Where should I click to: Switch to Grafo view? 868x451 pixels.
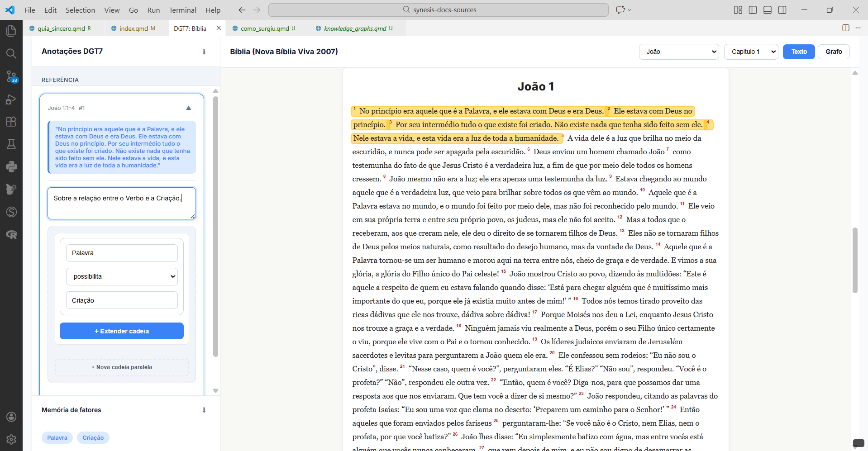point(833,52)
